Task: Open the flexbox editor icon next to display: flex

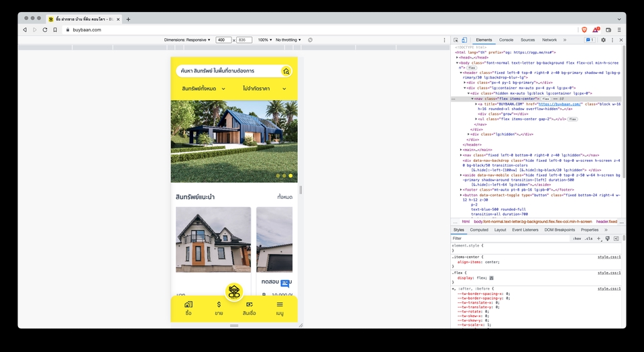Action: coord(492,278)
